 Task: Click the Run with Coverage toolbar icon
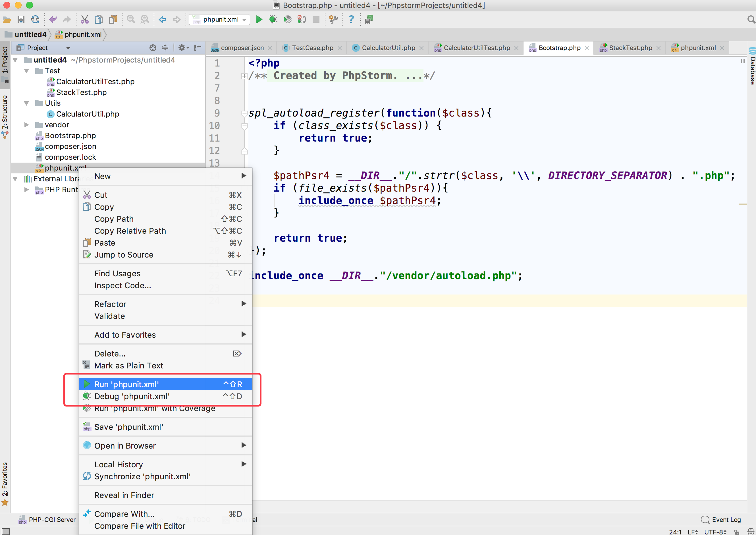(287, 20)
